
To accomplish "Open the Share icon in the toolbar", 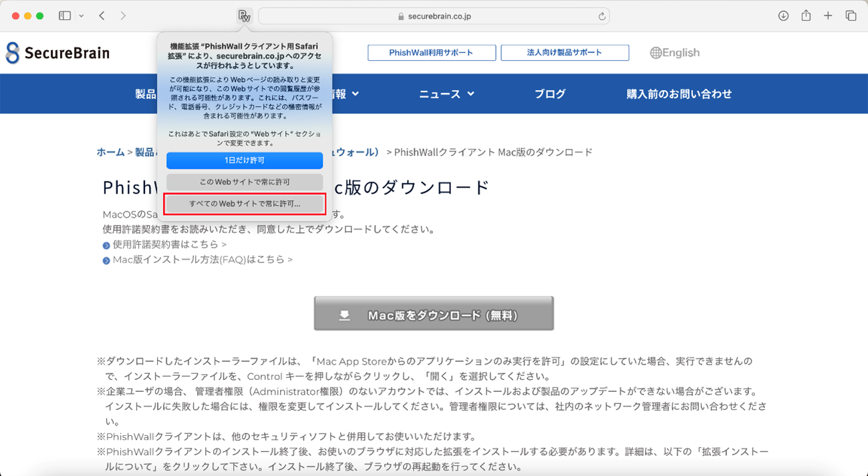I will click(x=806, y=15).
